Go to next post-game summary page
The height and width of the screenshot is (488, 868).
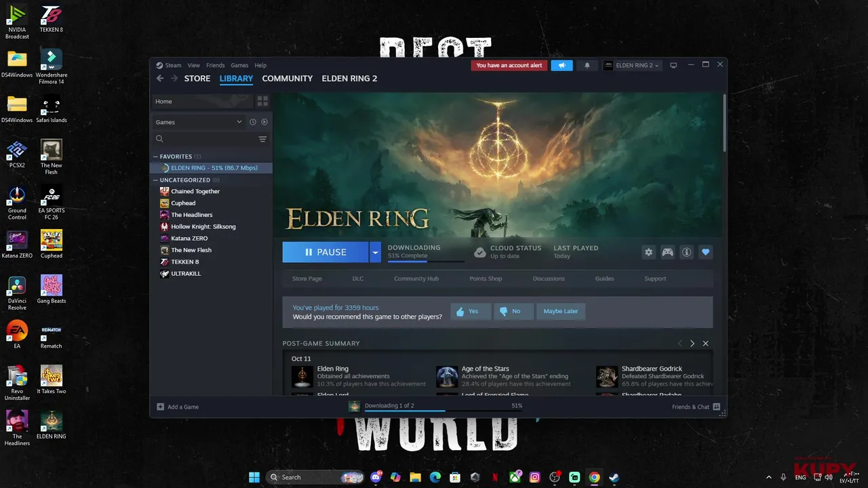pyautogui.click(x=692, y=344)
